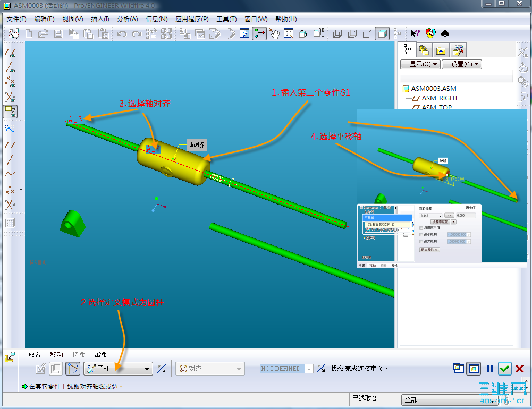Click the Open file folder icon
This screenshot has height=409, width=532.
coord(44,33)
